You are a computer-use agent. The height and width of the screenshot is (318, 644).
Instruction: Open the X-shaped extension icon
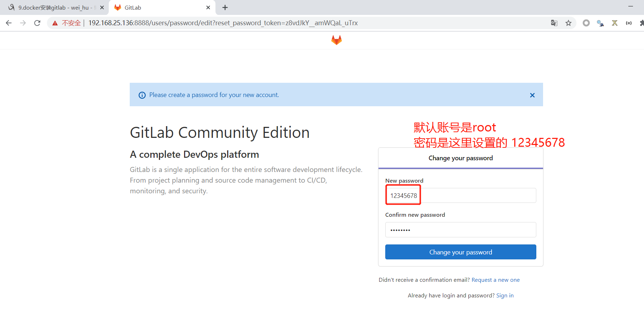[615, 23]
